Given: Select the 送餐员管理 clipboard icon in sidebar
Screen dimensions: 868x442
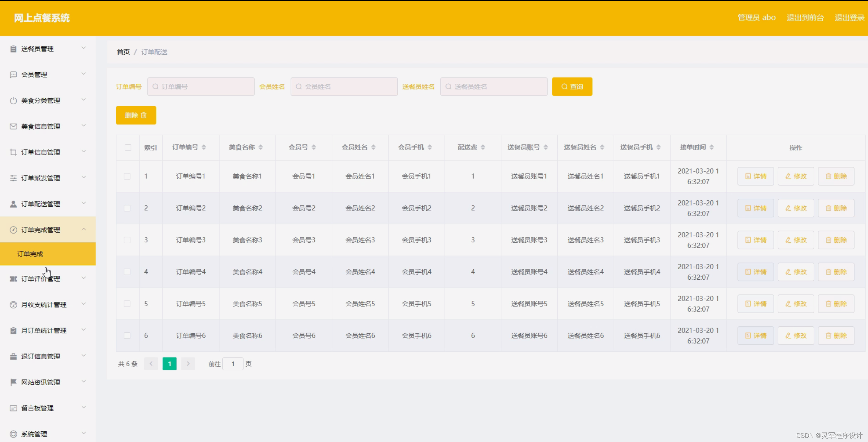Looking at the screenshot, I should tap(13, 48).
